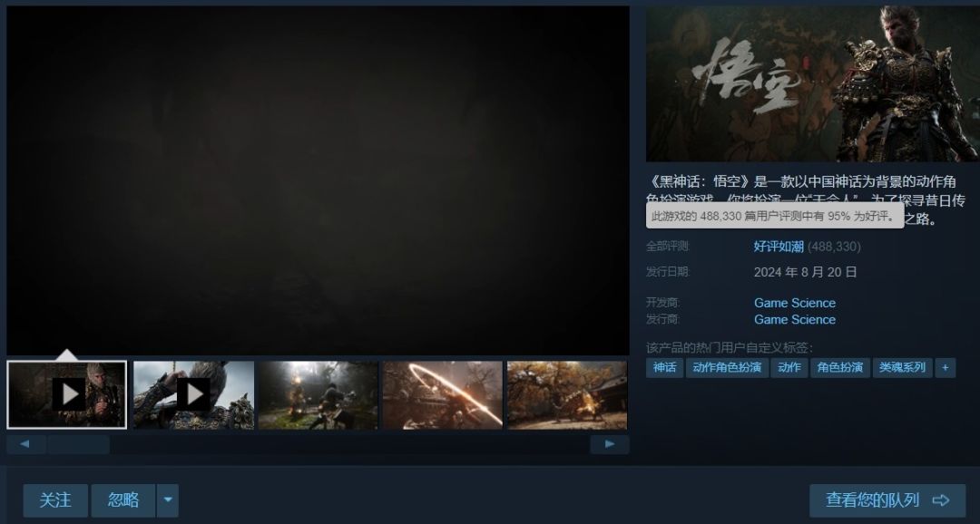Click the plus button to add tags
This screenshot has height=524, width=980.
945,367
